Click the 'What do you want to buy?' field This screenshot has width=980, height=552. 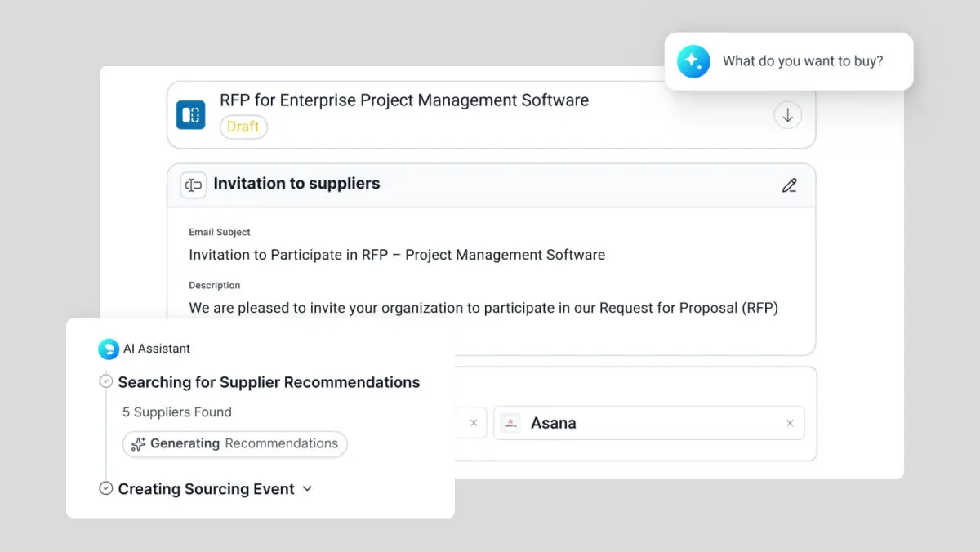pos(802,61)
